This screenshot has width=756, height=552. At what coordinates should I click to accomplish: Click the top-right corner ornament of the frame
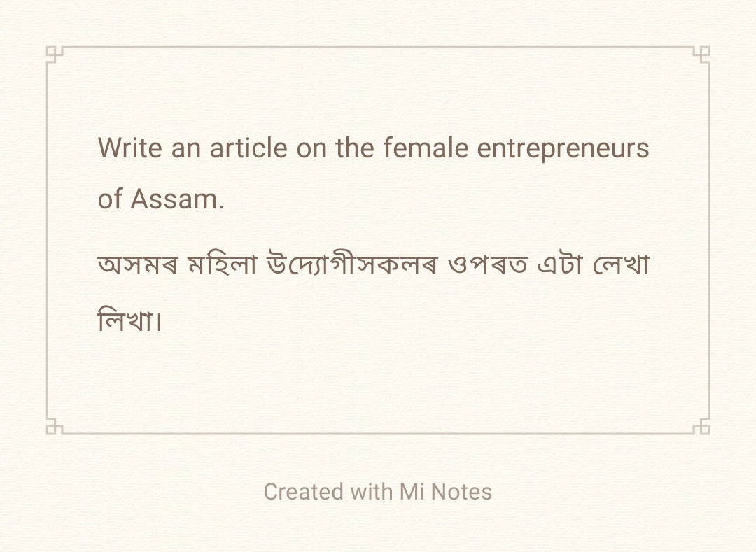[x=702, y=54]
